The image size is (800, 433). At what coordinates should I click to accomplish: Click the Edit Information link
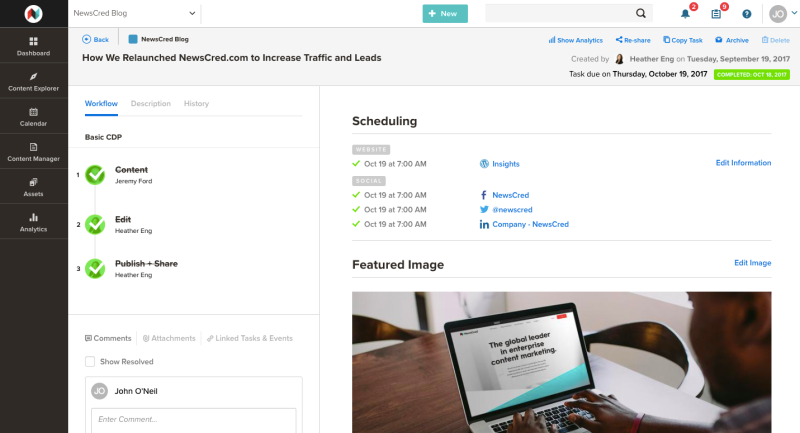[x=743, y=163]
